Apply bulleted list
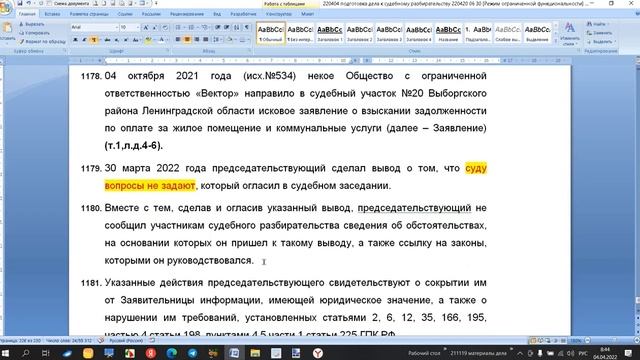Screen dimensions: 640x360 179,27
